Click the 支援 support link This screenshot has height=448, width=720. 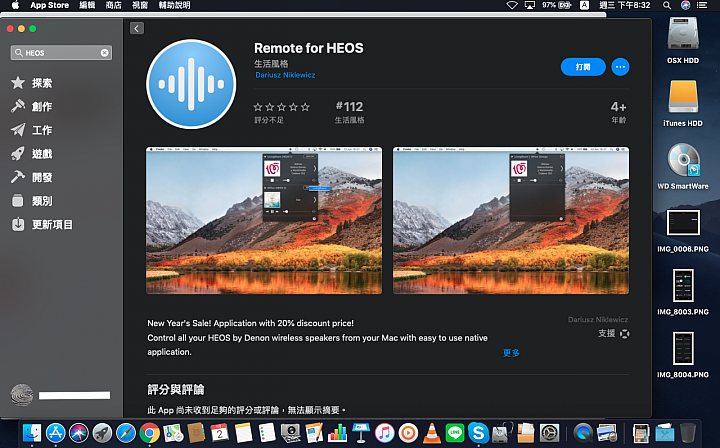[613, 334]
